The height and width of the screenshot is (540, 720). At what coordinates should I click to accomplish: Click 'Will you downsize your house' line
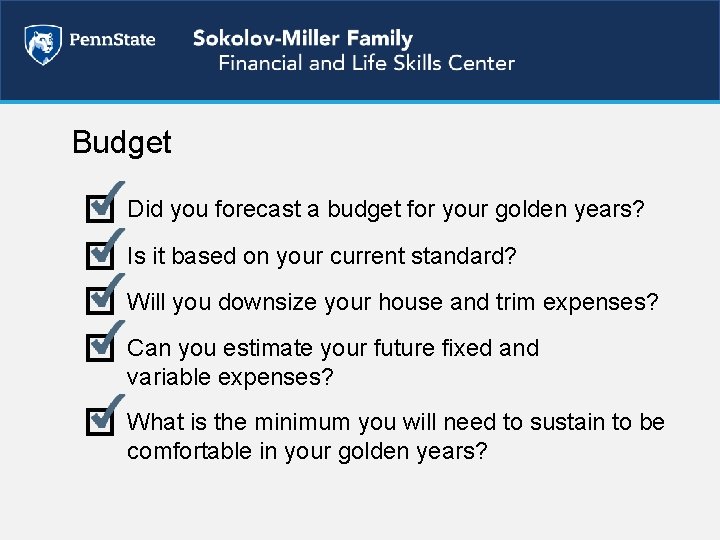click(x=393, y=301)
